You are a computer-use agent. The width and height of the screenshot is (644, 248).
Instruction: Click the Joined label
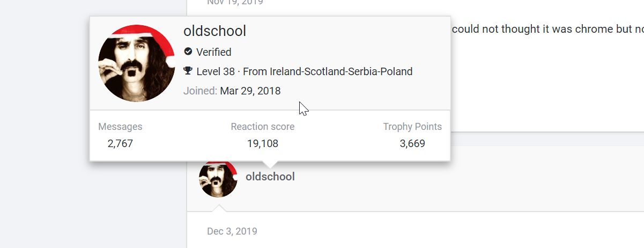pos(200,91)
